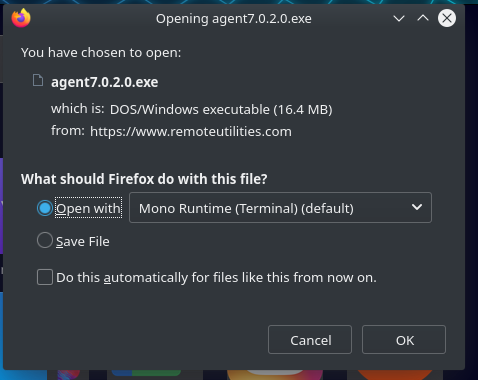Screen dimensions: 478x380
Task: Close the Opening agent7.0.2.0.exe dialog
Action: click(x=447, y=18)
